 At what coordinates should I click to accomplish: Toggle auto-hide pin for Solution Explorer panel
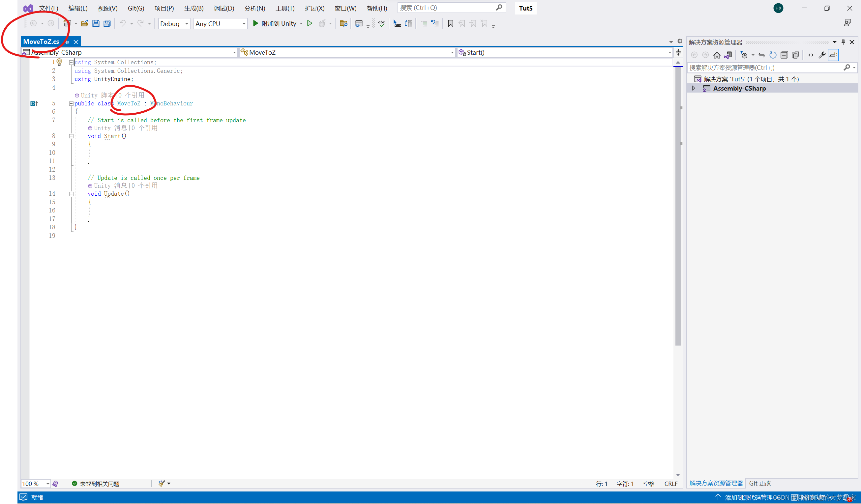(x=843, y=42)
